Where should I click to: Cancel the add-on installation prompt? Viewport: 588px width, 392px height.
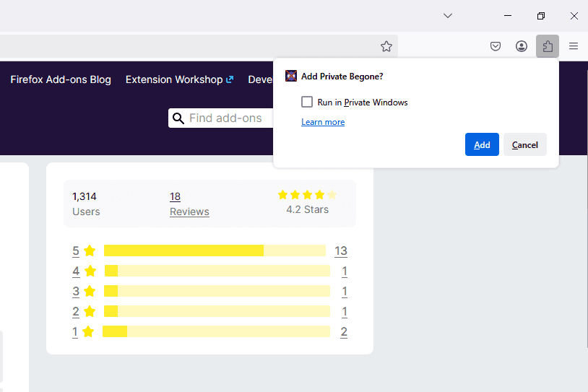click(x=525, y=145)
